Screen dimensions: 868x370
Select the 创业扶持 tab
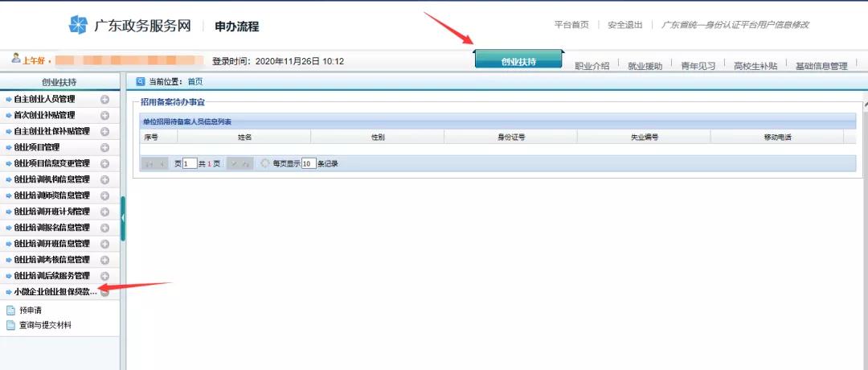[x=518, y=60]
